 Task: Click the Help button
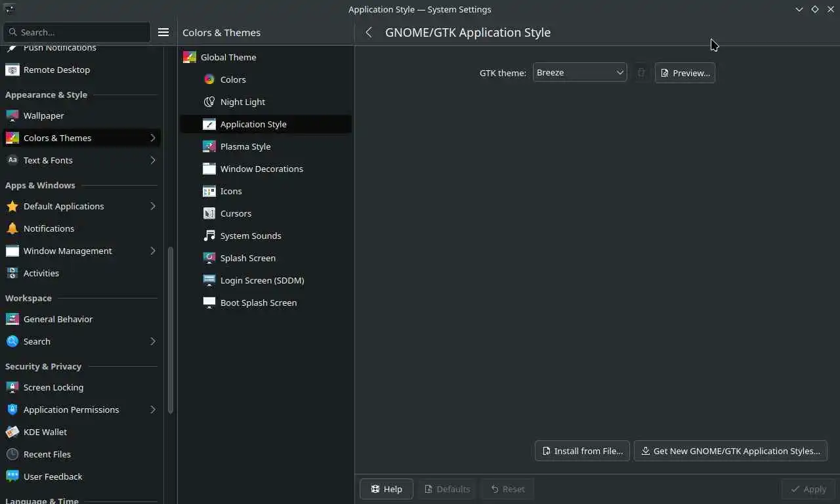coord(386,489)
